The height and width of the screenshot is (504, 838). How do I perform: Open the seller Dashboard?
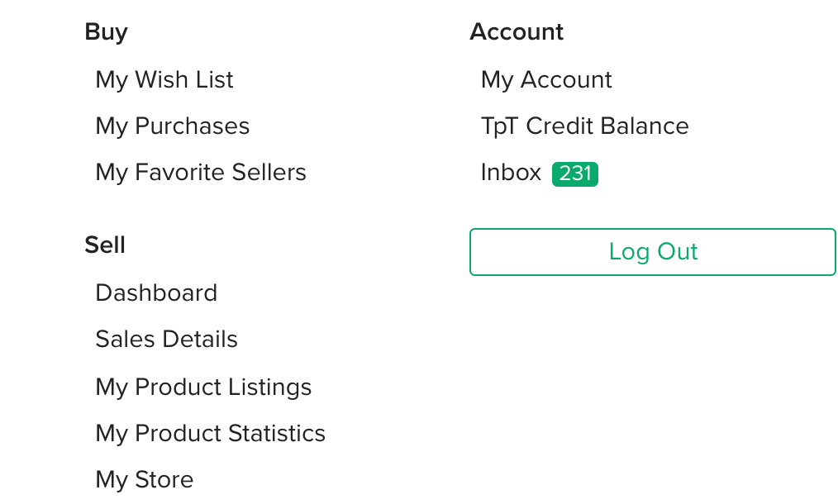click(156, 292)
